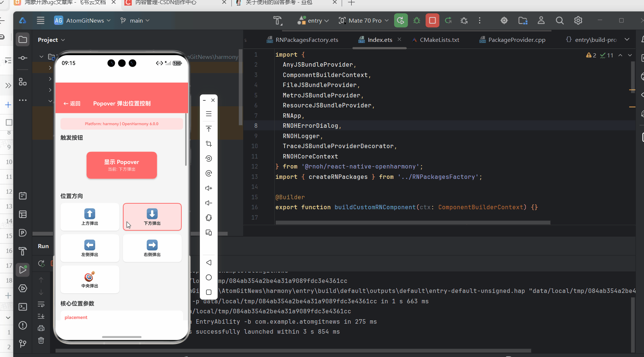Image resolution: width=644 pixels, height=357 pixels.
Task: Toggle soft-wrap in the Run console
Action: click(x=41, y=304)
